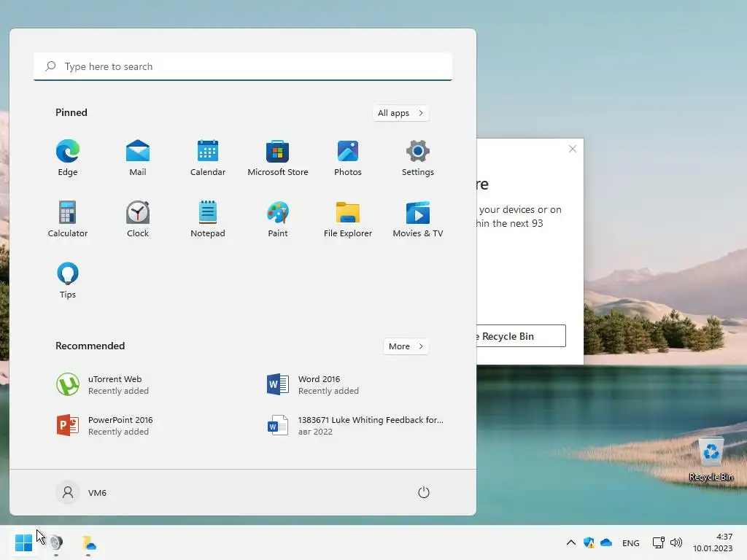747x560 pixels.
Task: Open the Tips app
Action: 68,281
